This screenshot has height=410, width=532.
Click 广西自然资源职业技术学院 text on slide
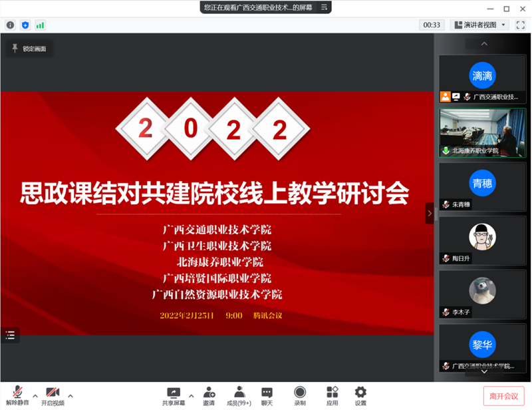click(217, 294)
